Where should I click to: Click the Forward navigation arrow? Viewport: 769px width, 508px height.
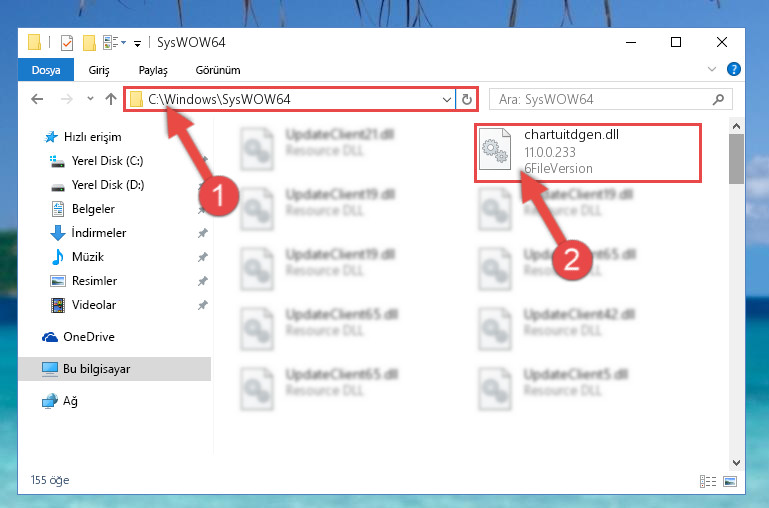(66, 99)
